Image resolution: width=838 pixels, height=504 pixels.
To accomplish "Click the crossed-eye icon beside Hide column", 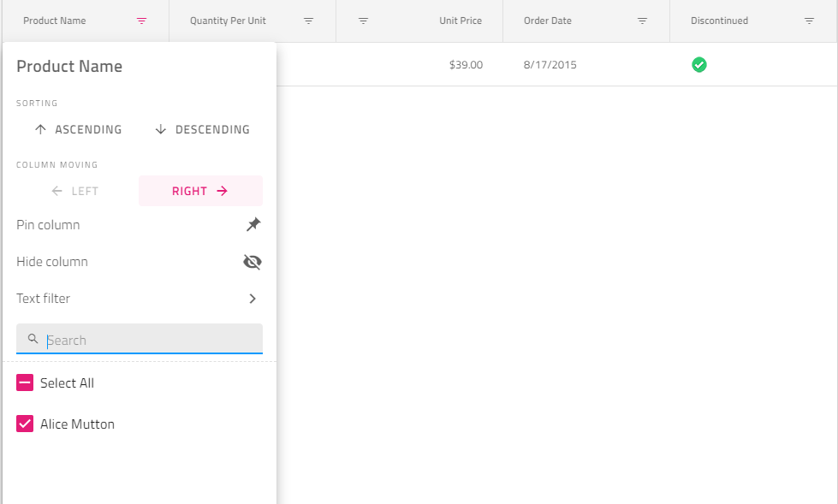I will pos(253,261).
